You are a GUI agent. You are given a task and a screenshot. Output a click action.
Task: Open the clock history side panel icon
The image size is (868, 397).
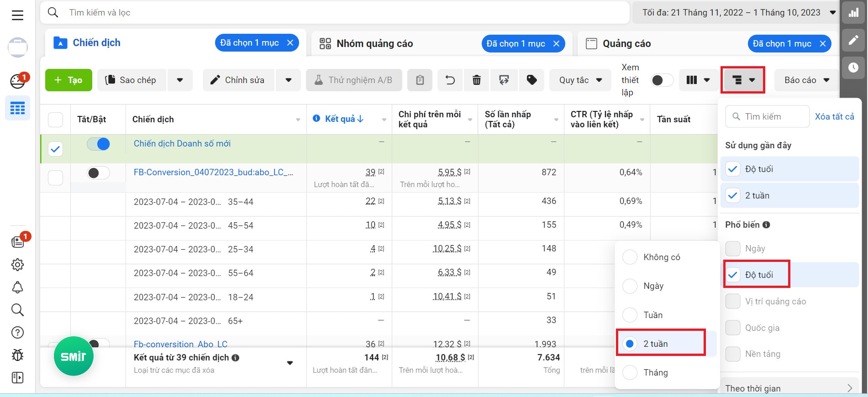click(x=853, y=68)
